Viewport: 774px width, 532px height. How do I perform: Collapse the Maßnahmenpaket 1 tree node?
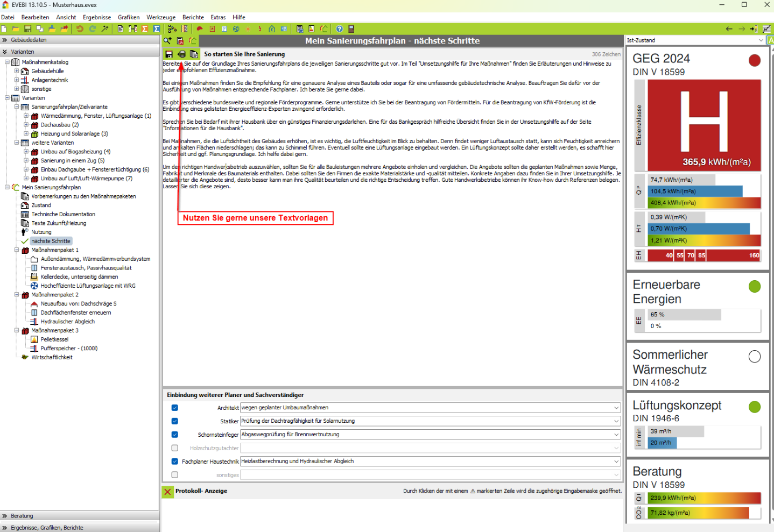click(x=17, y=250)
